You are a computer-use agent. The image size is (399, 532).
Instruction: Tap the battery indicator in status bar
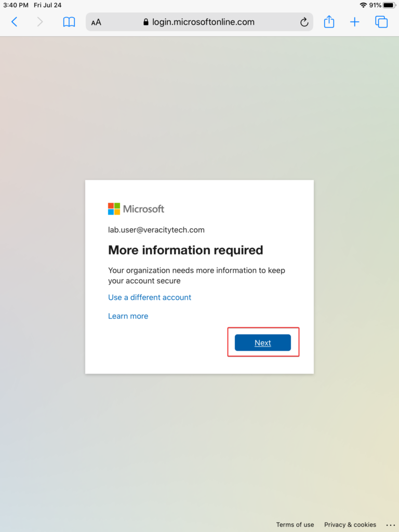click(389, 5)
